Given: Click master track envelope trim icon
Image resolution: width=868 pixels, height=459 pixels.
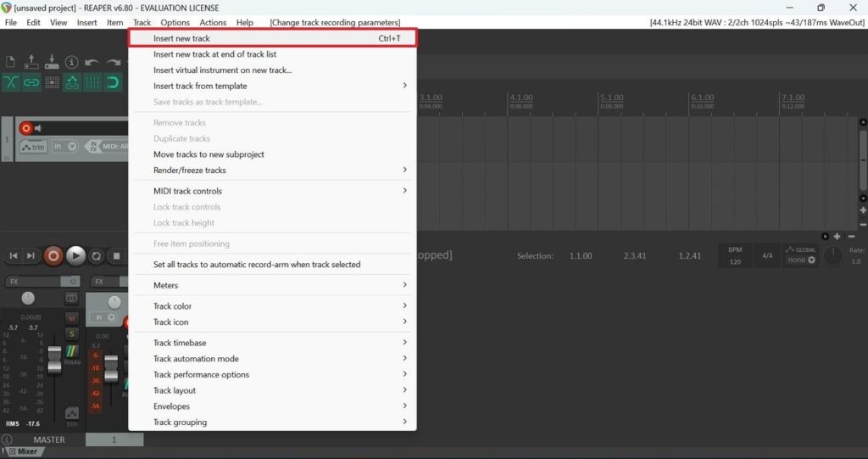Looking at the screenshot, I should click(72, 415).
